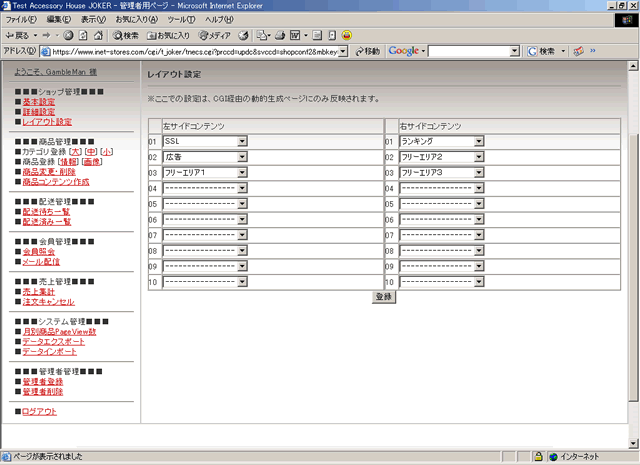Stop the page loading via Stop icon

tap(68, 35)
